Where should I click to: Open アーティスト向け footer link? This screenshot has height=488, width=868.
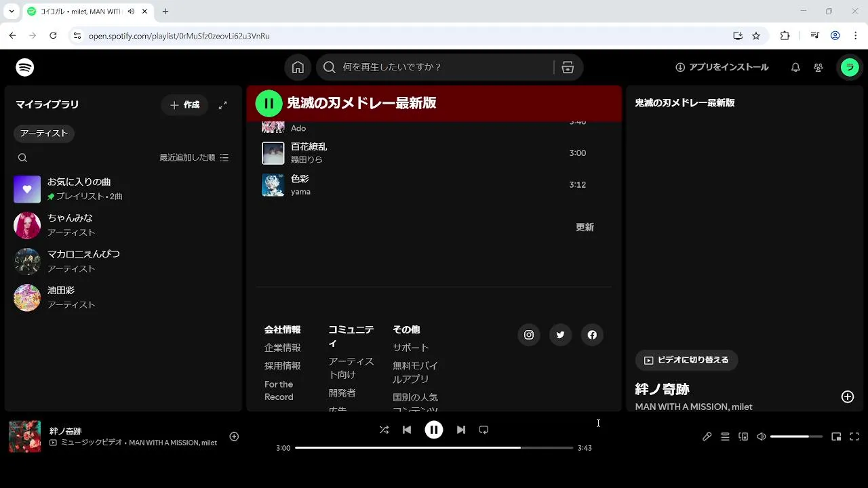point(351,368)
